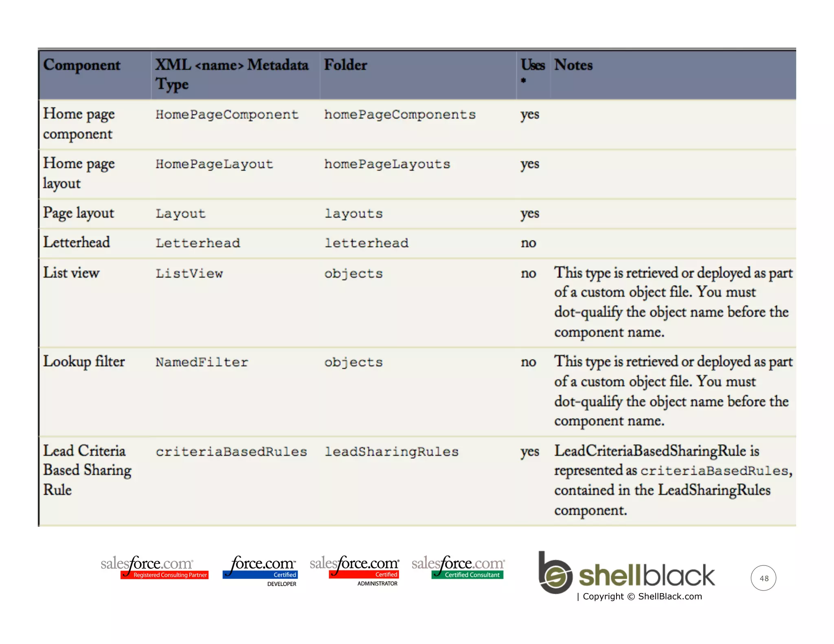Click the HomePageComponent metadata type cell
The width and height of the screenshot is (834, 644).
pyautogui.click(x=227, y=115)
